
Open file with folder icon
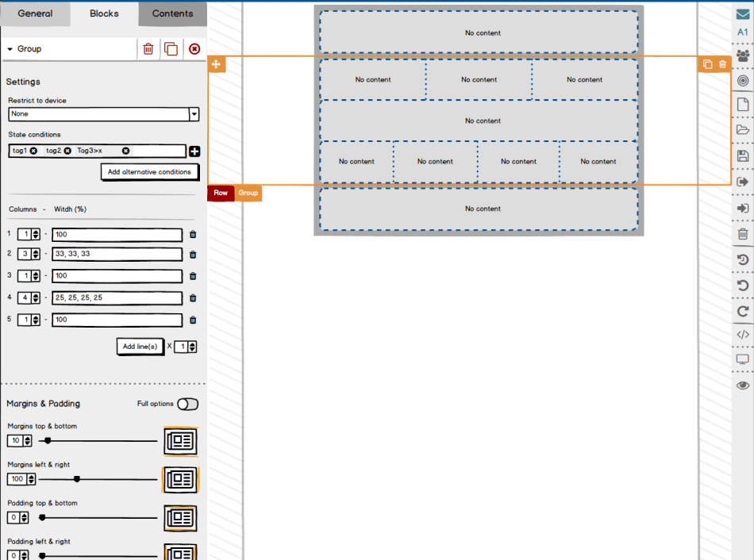click(743, 130)
